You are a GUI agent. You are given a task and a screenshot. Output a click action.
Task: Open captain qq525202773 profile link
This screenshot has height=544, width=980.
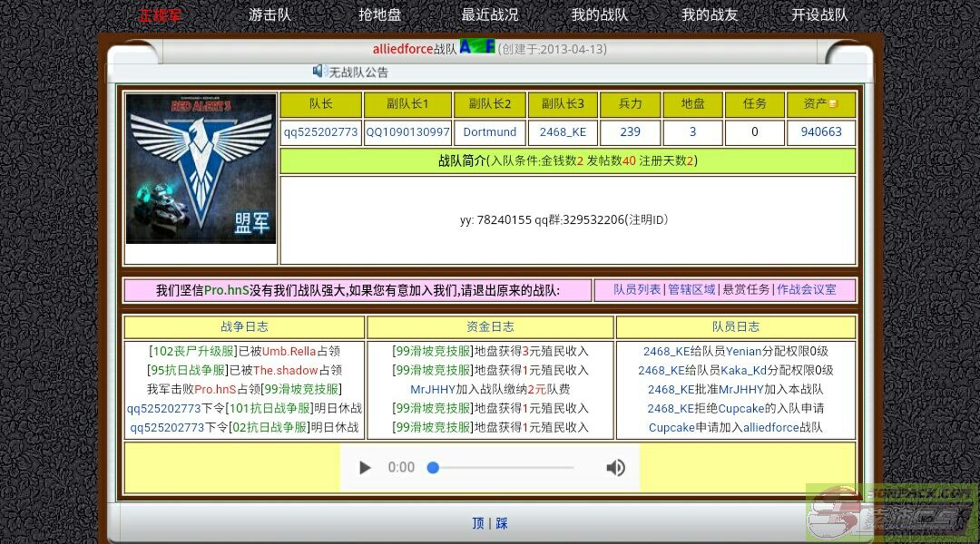pyautogui.click(x=320, y=131)
